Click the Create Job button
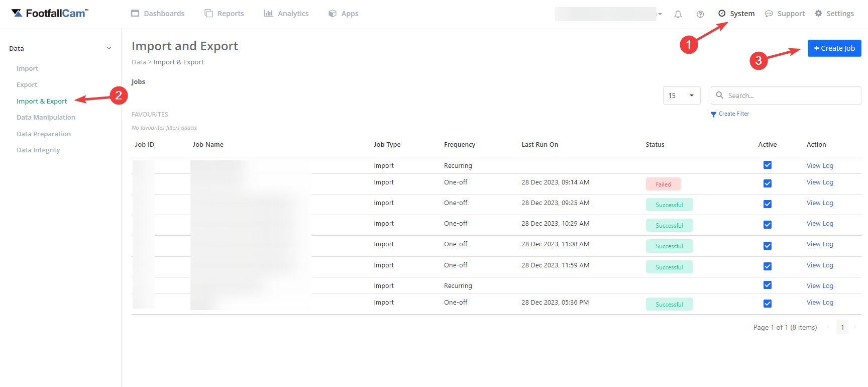 coord(834,48)
